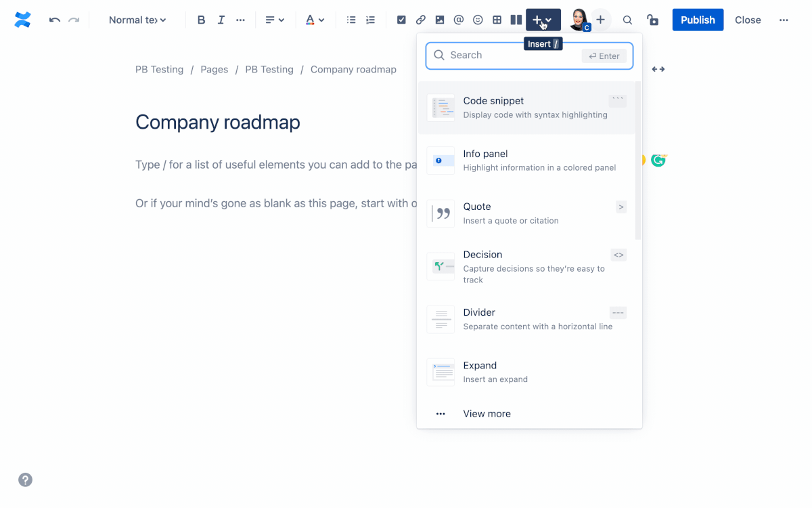Select Code snippet from insert menu
The image size is (812, 508).
526,108
